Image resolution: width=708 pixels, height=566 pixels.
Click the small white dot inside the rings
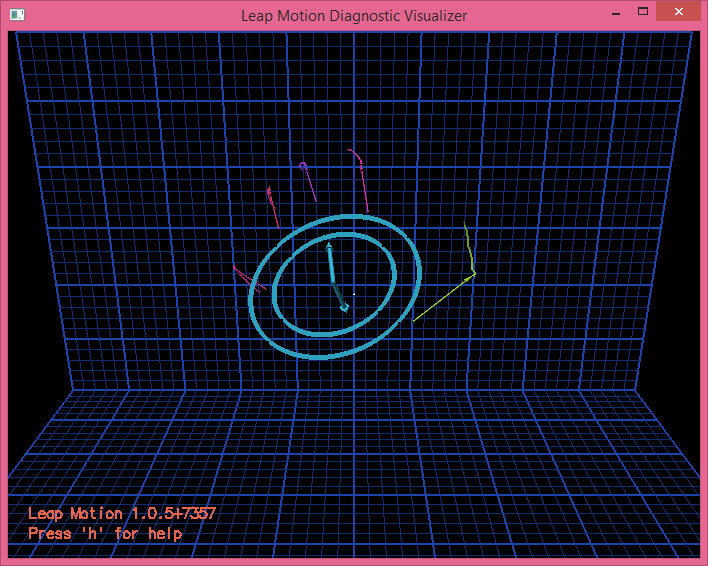tap(354, 294)
